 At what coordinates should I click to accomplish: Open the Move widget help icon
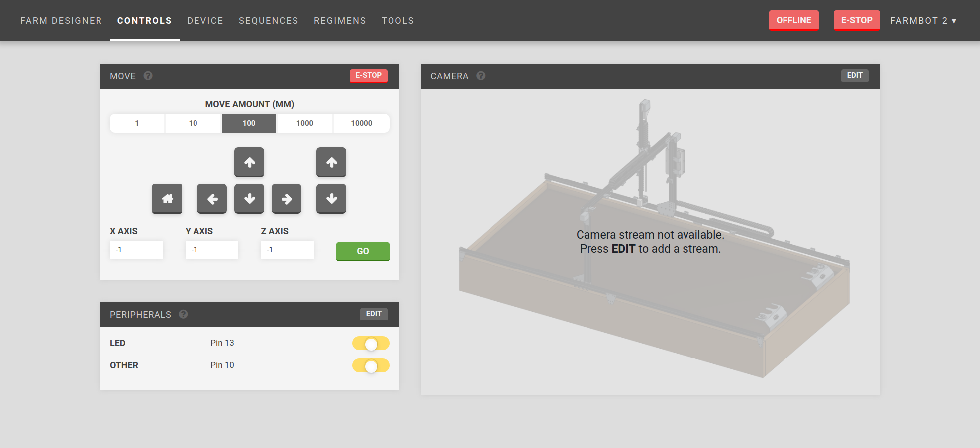[148, 76]
